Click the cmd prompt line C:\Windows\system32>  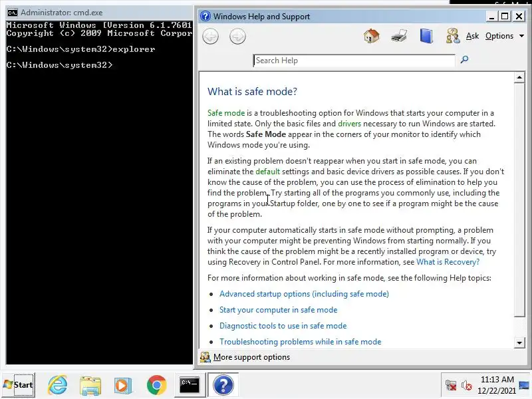click(x=59, y=65)
